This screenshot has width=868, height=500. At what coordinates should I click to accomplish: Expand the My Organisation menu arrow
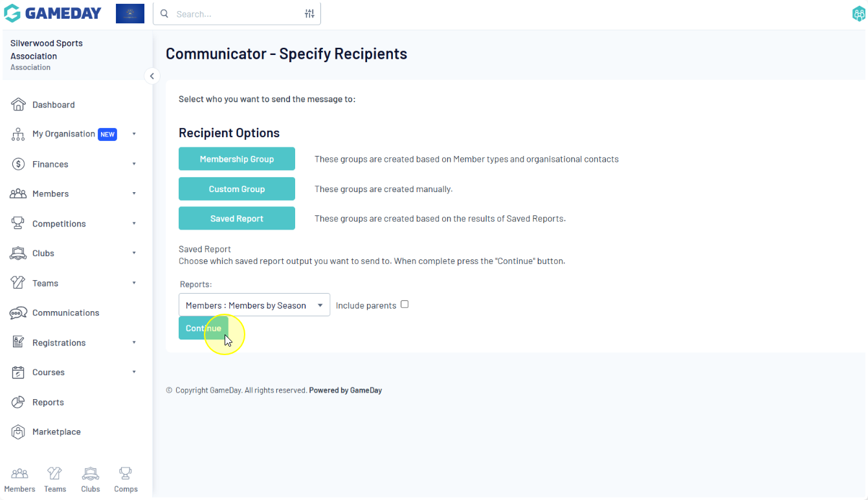134,135
